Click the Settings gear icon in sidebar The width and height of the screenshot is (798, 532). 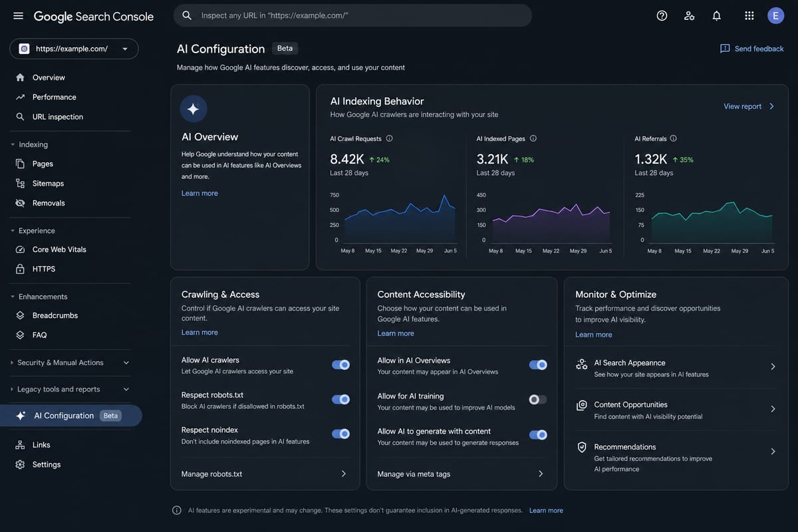pyautogui.click(x=20, y=464)
